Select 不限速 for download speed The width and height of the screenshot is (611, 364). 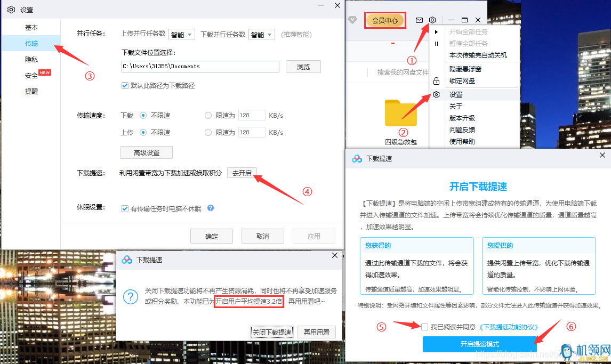tap(143, 115)
